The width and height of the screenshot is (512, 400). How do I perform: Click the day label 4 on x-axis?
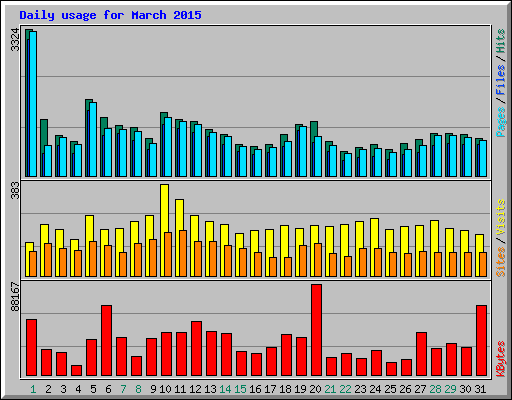tap(78, 389)
